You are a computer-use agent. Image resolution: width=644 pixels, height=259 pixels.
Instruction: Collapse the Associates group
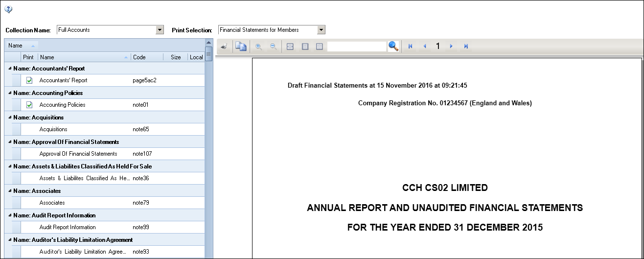(10, 191)
